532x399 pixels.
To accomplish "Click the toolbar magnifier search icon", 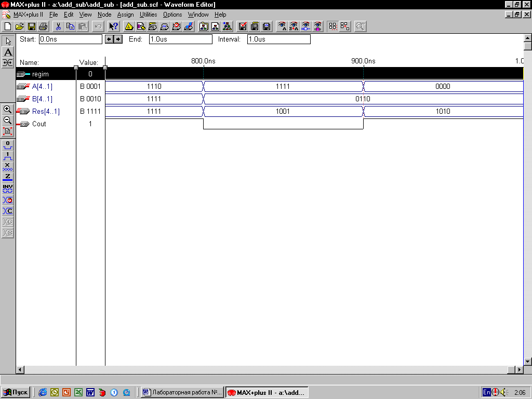I will (x=360, y=26).
